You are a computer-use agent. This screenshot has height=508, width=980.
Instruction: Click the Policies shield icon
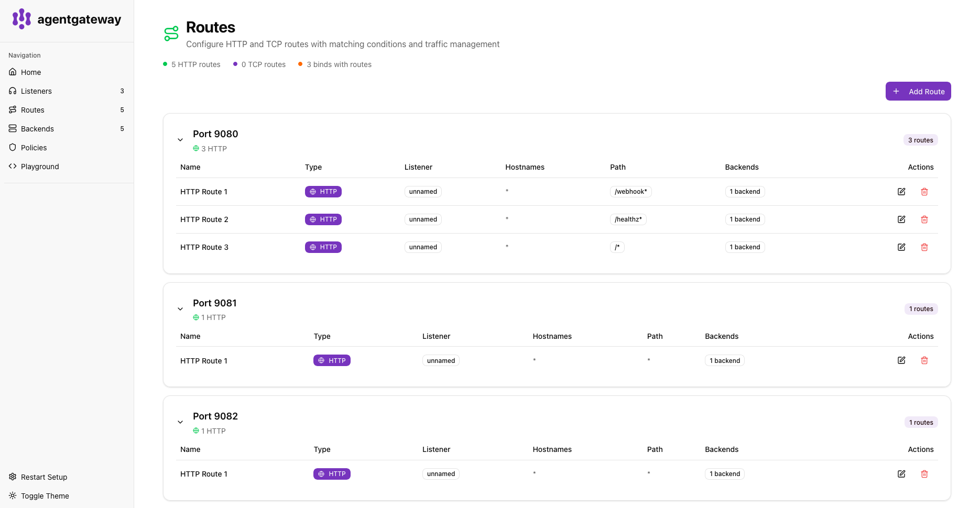(12, 147)
